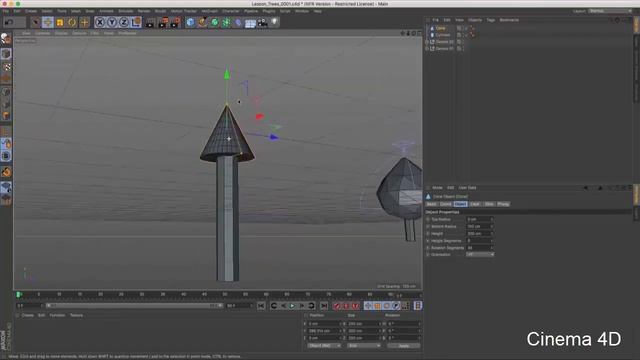The width and height of the screenshot is (640, 360).
Task: Click the green Subdivision Surface generator icon
Action: pos(214,22)
